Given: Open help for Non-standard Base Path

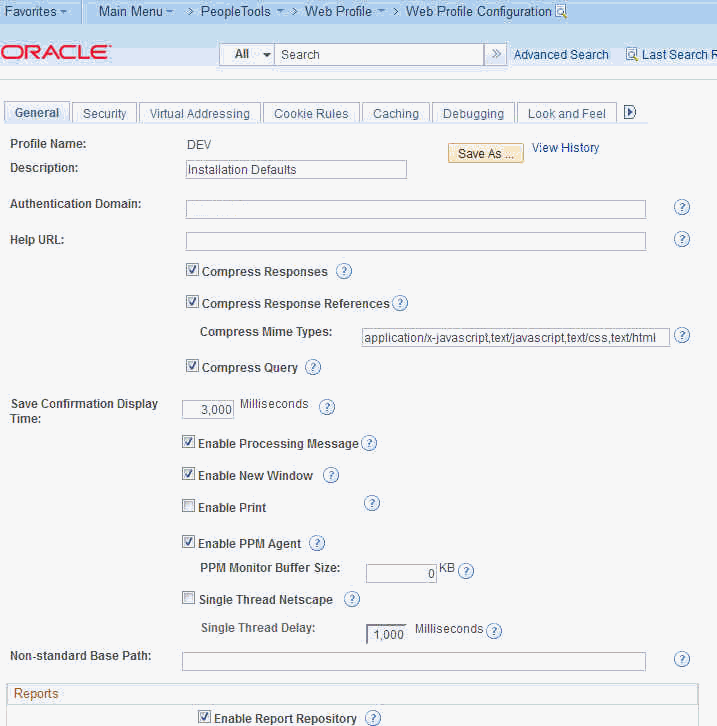Looking at the screenshot, I should click(x=682, y=659).
